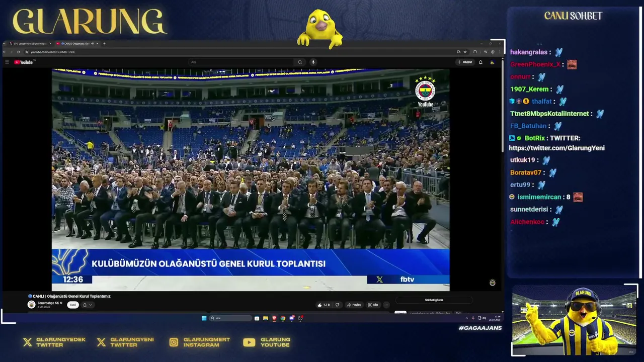Click the Windows taskbar search box
The width and height of the screenshot is (644, 362).
(230, 318)
